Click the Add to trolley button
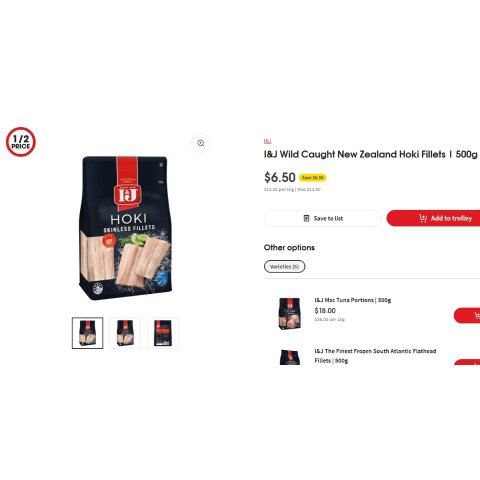480x480 pixels. (x=433, y=218)
